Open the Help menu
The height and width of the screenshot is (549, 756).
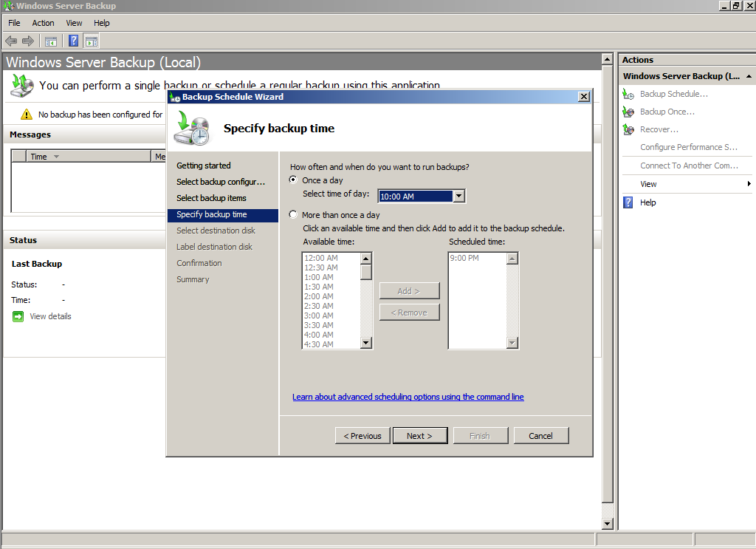pos(101,23)
